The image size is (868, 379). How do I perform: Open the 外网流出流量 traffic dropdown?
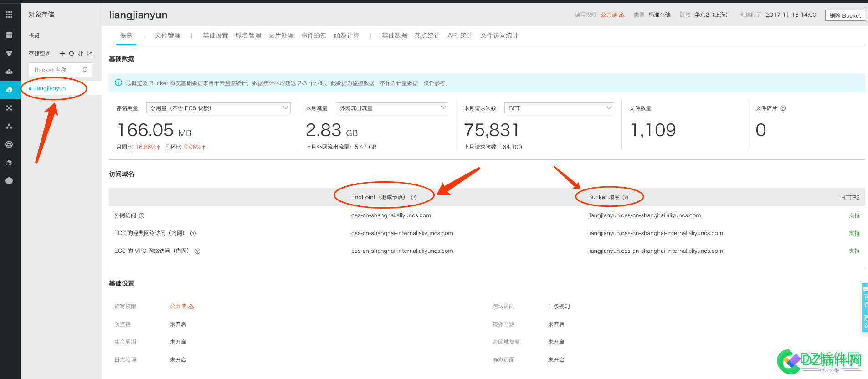392,108
